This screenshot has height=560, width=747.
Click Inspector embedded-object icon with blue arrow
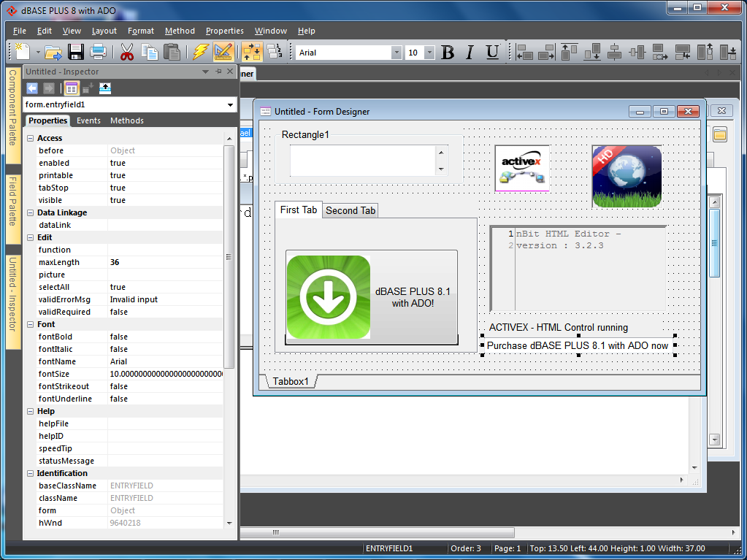(105, 88)
